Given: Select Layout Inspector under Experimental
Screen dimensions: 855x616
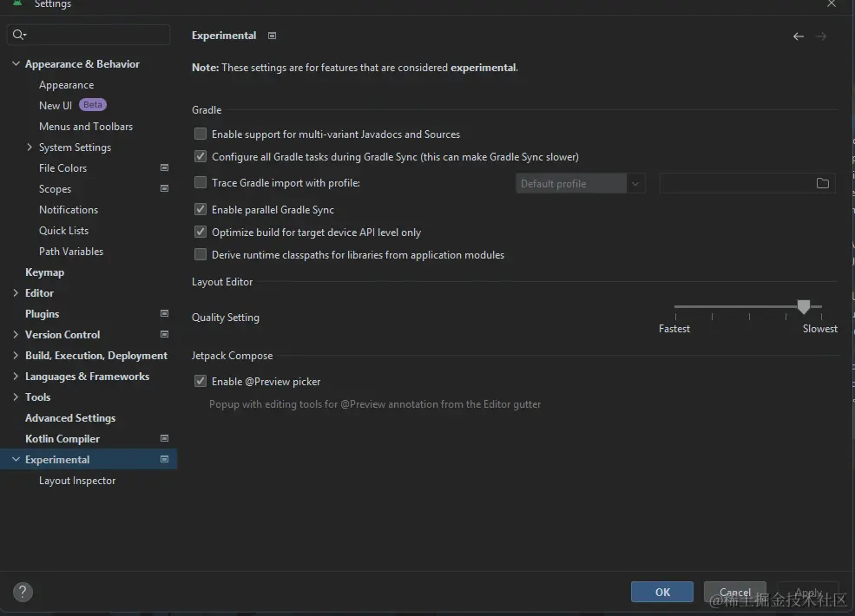Looking at the screenshot, I should click(x=77, y=481).
